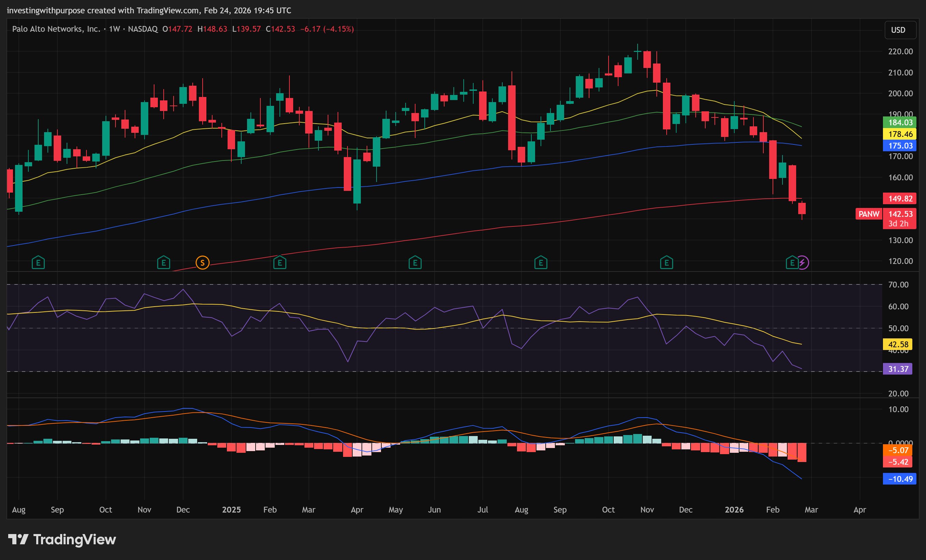Viewport: 926px width, 560px height.
Task: Click the August 2024 earnings E icon
Action: (38, 263)
